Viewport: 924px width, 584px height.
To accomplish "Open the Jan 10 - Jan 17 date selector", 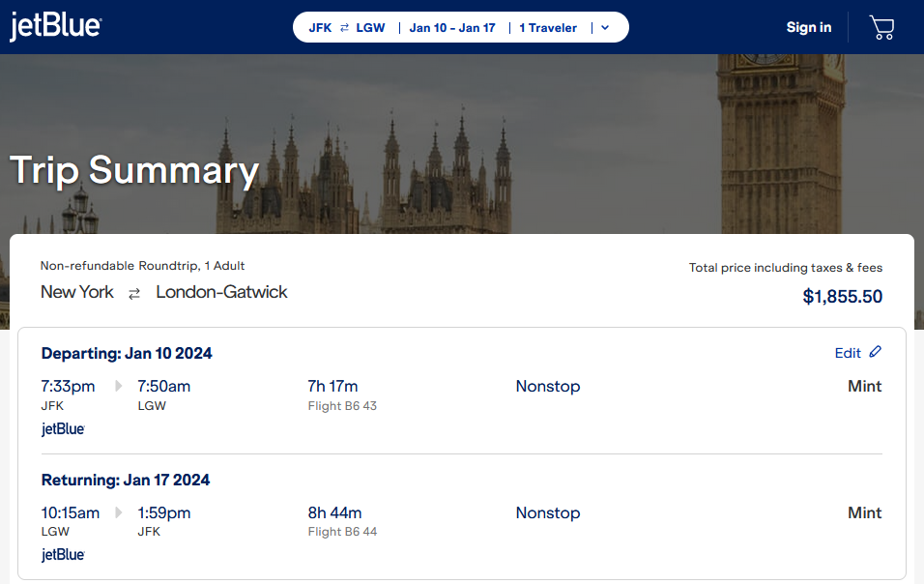I will tap(452, 27).
